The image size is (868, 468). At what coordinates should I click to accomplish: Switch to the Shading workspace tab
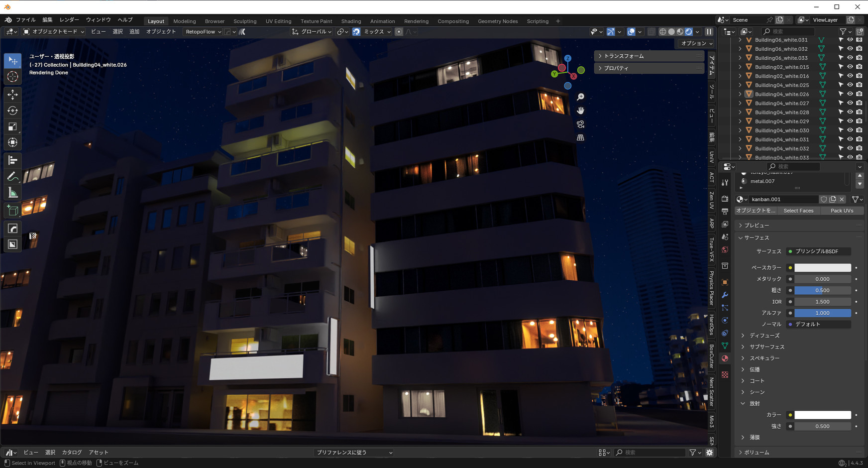351,21
